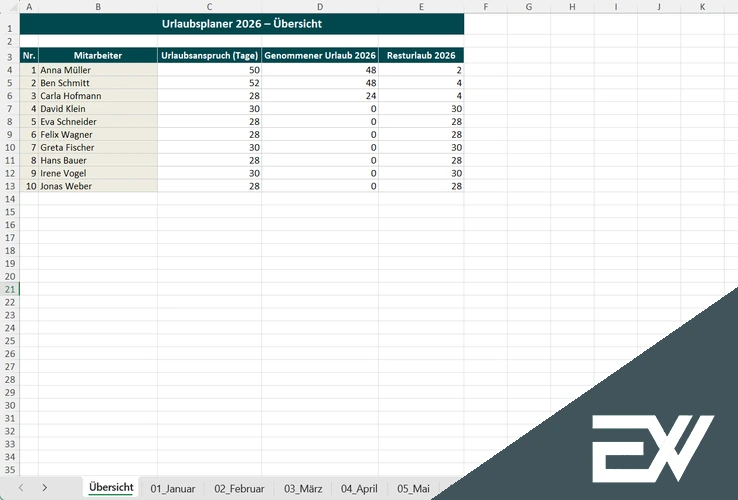Click Ben Schmitt's Urlaubsanspruch value 52
The width and height of the screenshot is (738, 500).
pyautogui.click(x=209, y=83)
